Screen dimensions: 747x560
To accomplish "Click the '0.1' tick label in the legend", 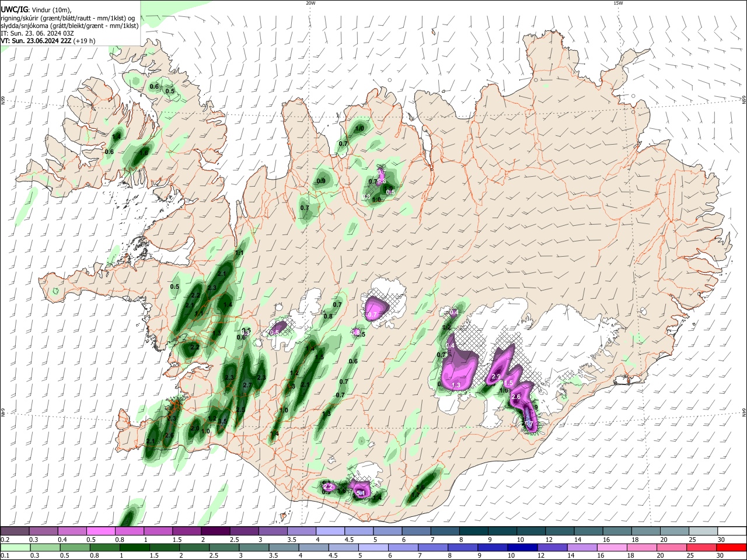I will [x=5, y=556].
